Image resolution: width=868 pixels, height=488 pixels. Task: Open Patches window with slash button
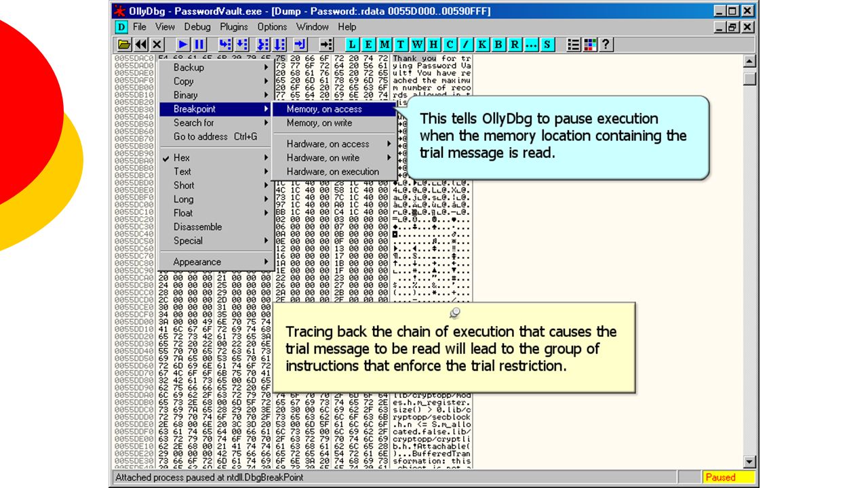pyautogui.click(x=467, y=45)
